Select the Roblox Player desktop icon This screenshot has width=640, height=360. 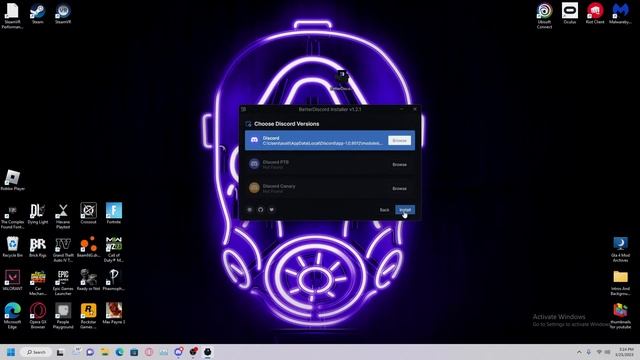pyautogui.click(x=12, y=181)
